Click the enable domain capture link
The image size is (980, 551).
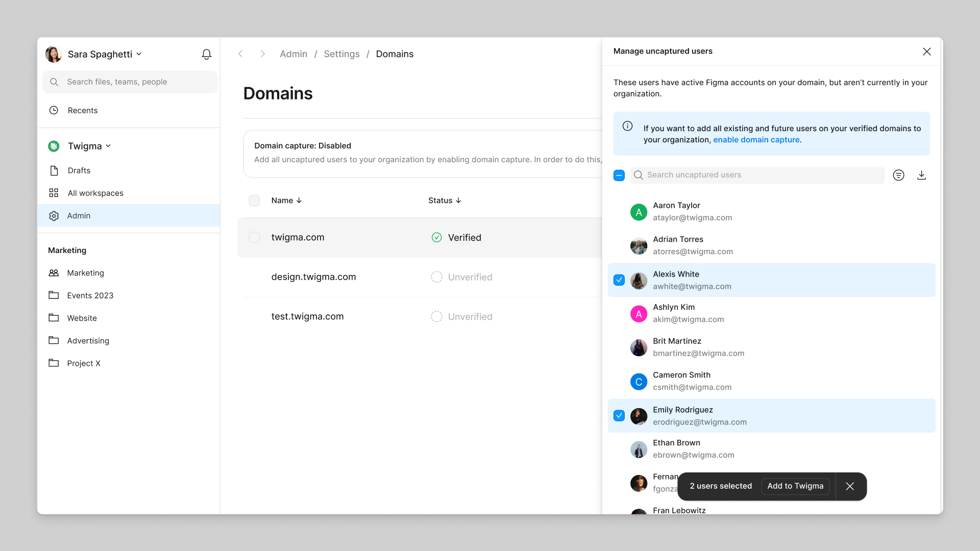(756, 139)
